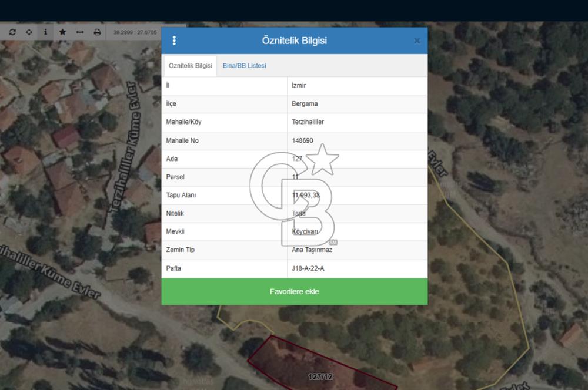Image resolution: width=588 pixels, height=390 pixels.
Task: Open favorites star icon in toolbar
Action: (62, 32)
